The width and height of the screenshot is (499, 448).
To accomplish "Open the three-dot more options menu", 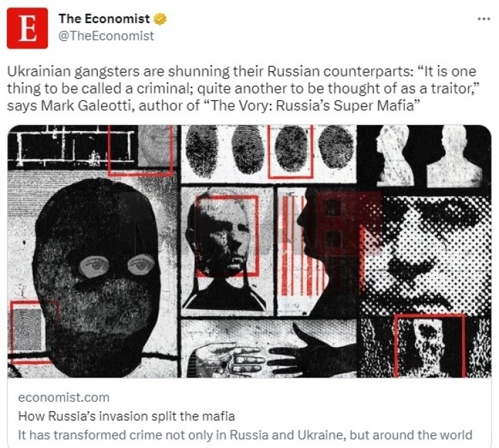I will (x=484, y=19).
